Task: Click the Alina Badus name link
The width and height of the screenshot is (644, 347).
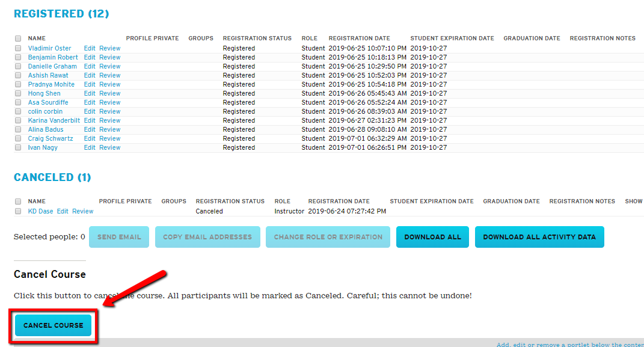Action: [46, 129]
